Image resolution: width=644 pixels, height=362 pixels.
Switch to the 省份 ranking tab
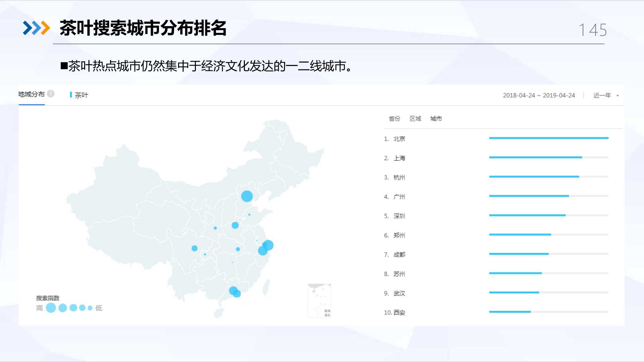tap(394, 119)
